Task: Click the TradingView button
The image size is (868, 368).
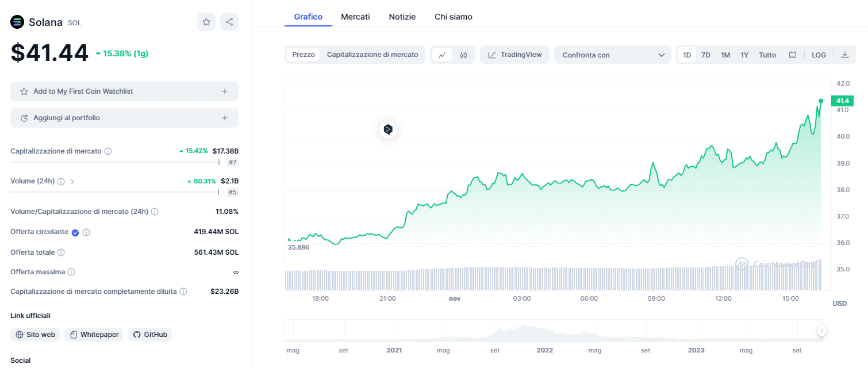Action: (514, 55)
